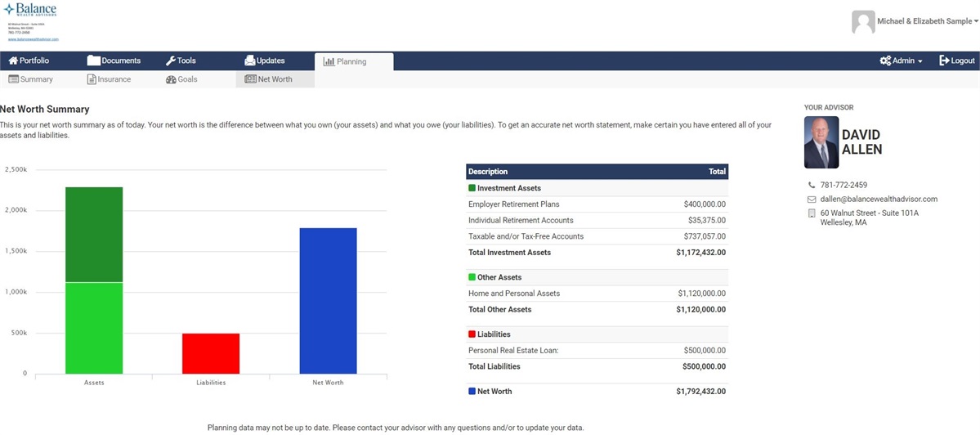The width and height of the screenshot is (980, 435).
Task: Switch to the Insurance sub-tab
Action: pyautogui.click(x=109, y=79)
